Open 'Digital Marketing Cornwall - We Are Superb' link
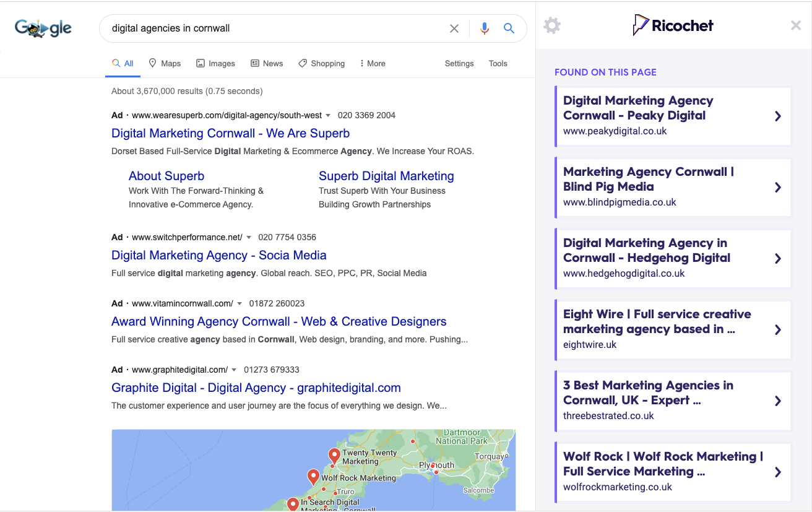 point(230,133)
